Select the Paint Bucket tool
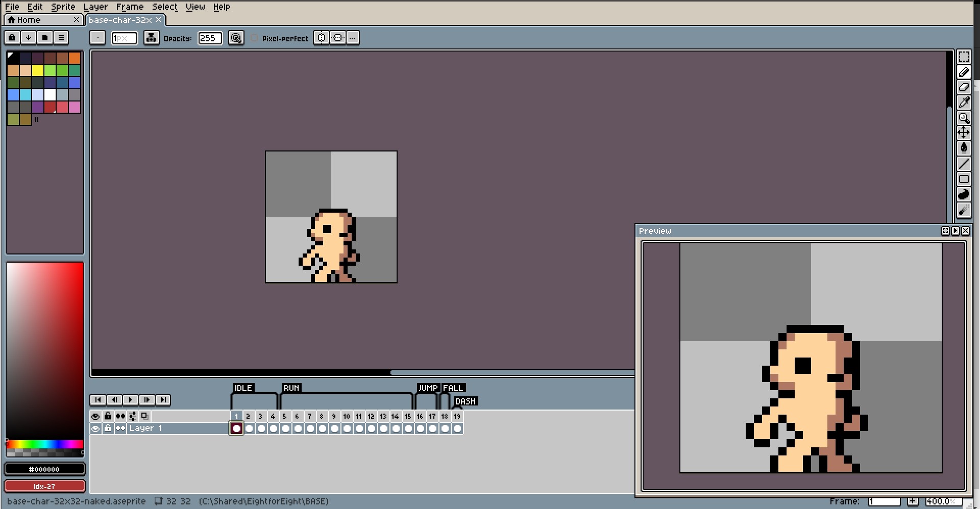The image size is (980, 509). click(964, 148)
